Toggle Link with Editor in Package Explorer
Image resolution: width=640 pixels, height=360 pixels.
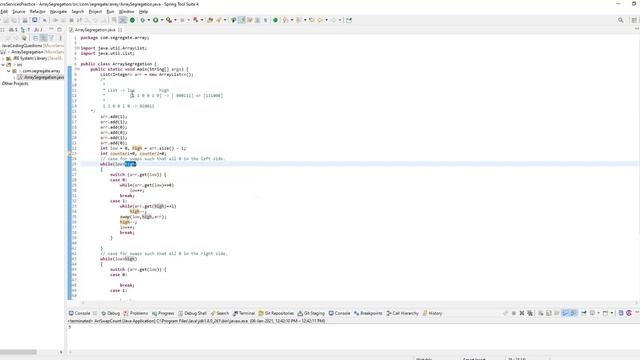coord(43,38)
